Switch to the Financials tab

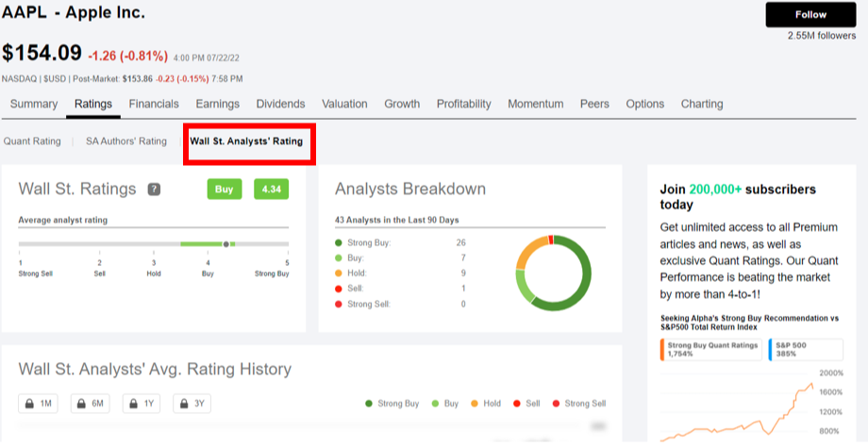(x=154, y=104)
